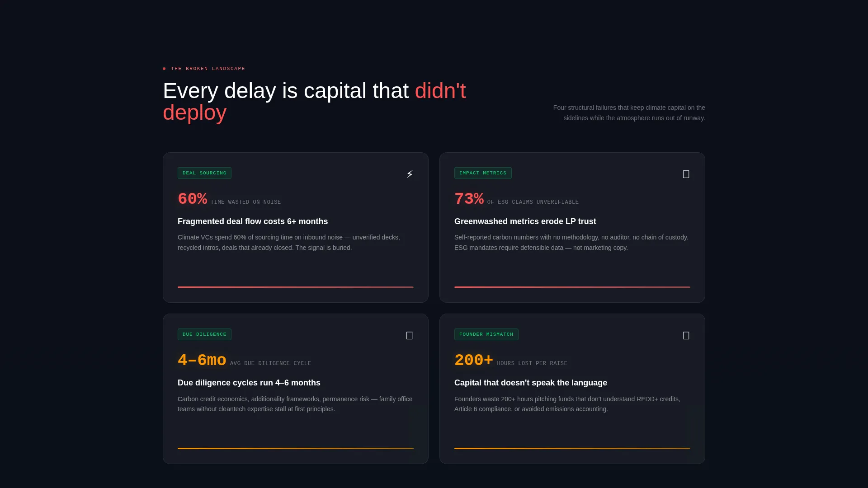Select the IMPACT METRICS tag
Image resolution: width=868 pixels, height=488 pixels.
[x=483, y=173]
